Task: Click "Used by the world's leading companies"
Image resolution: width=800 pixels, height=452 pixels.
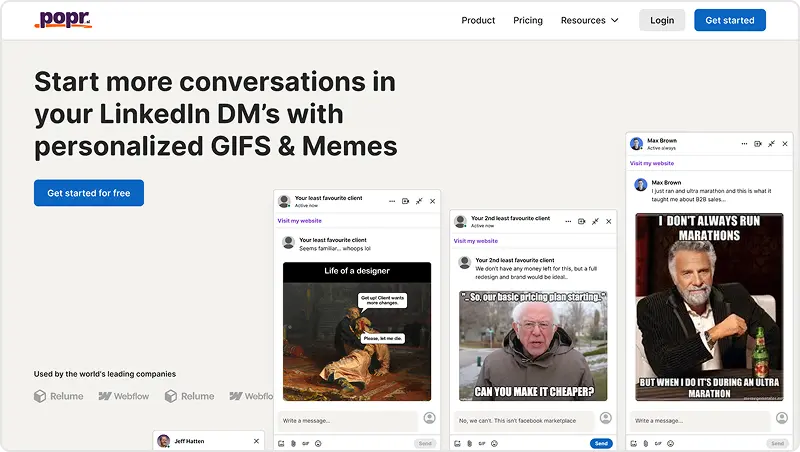Action: click(105, 374)
